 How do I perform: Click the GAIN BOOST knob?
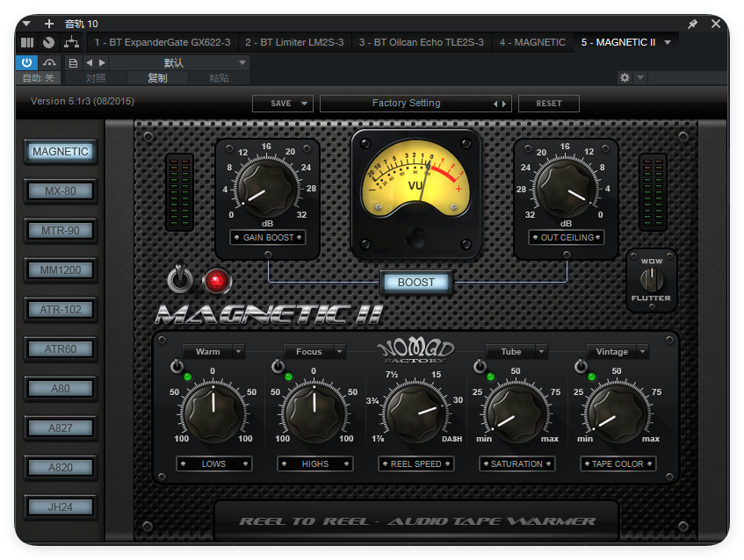(267, 188)
